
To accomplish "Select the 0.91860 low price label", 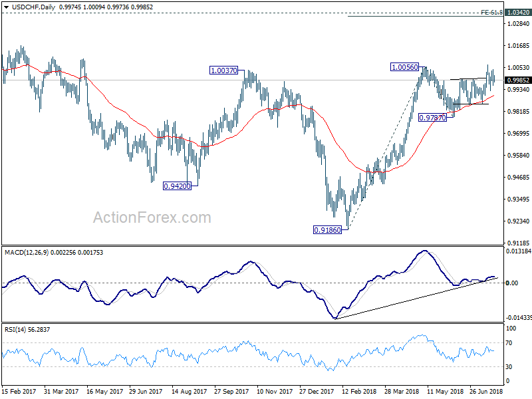I will point(327,230).
